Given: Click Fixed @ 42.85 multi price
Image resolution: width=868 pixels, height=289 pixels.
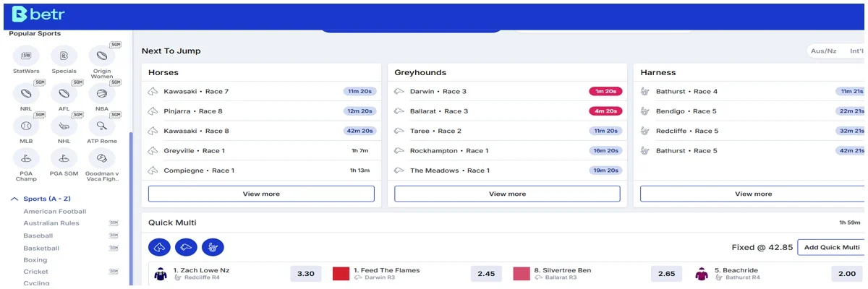Looking at the screenshot, I should [762, 247].
